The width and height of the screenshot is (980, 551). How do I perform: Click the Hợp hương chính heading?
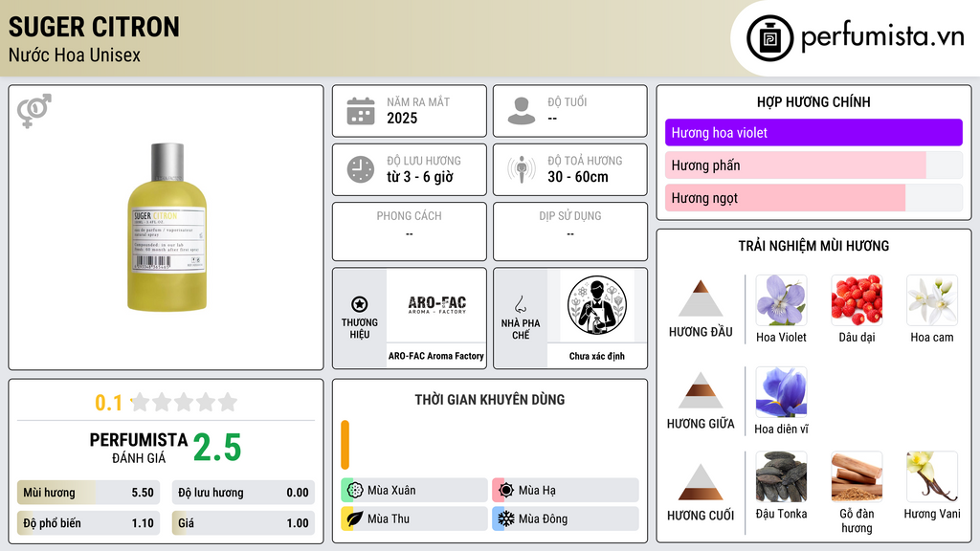pyautogui.click(x=813, y=101)
